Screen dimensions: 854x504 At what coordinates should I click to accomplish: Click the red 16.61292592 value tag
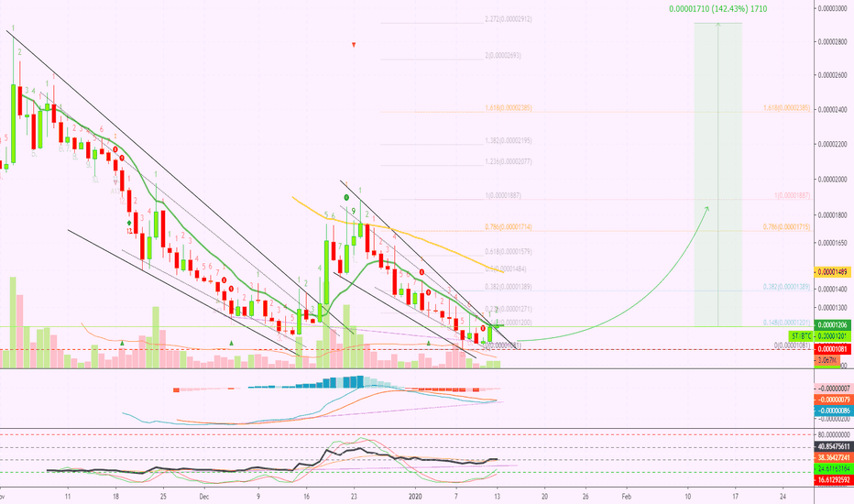pyautogui.click(x=832, y=480)
